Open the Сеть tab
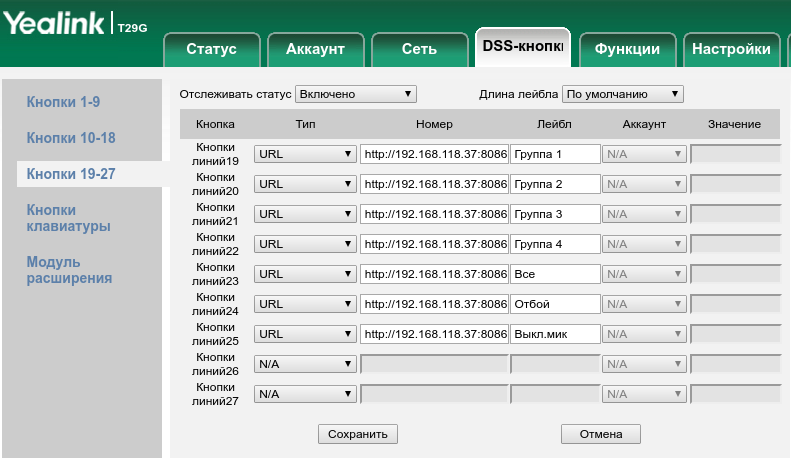 click(419, 49)
